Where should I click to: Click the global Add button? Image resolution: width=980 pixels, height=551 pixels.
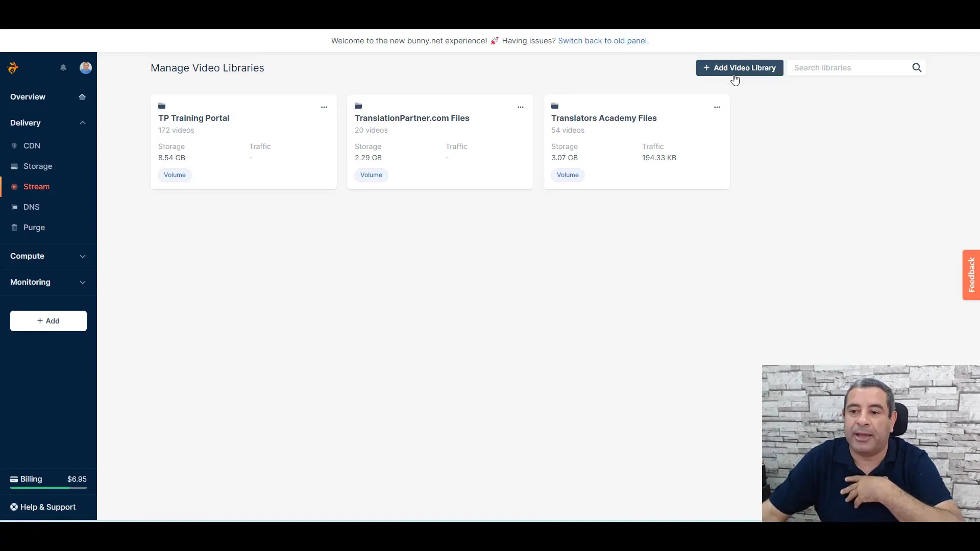(48, 320)
